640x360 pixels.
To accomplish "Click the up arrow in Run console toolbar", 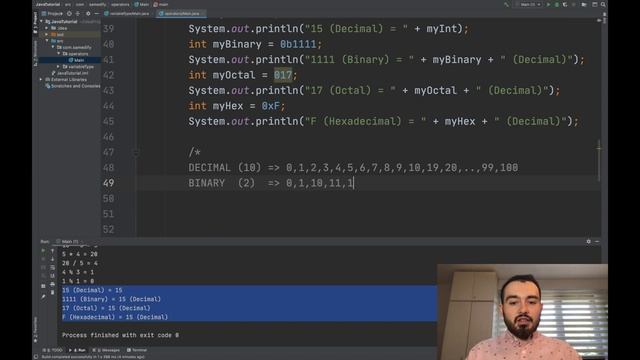I will click(52, 251).
